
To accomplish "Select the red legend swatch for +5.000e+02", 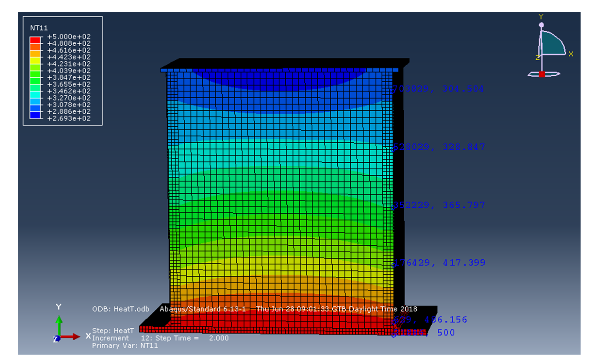I will (35, 40).
